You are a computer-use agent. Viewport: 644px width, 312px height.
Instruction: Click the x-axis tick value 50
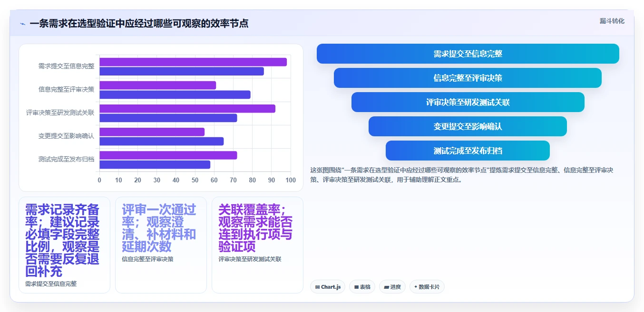click(195, 180)
